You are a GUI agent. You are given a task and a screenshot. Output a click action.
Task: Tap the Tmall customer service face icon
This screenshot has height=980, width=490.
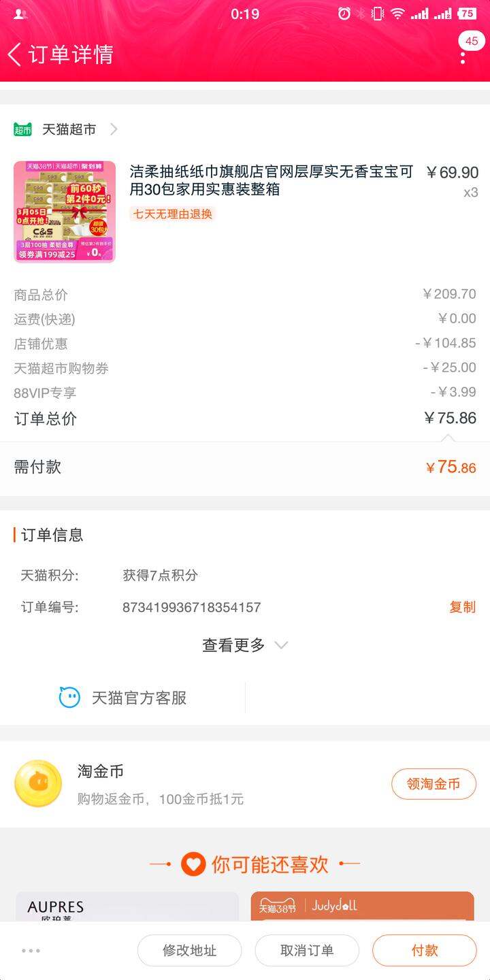point(69,698)
